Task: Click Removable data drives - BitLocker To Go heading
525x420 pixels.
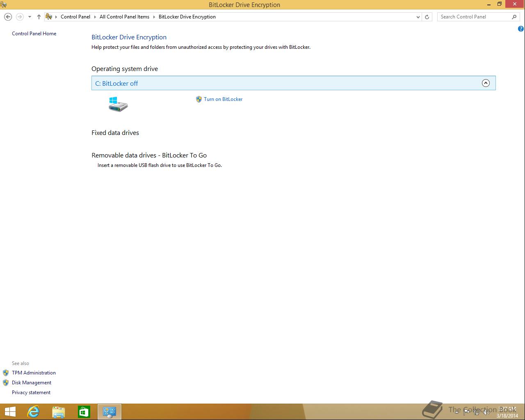Action: point(149,155)
